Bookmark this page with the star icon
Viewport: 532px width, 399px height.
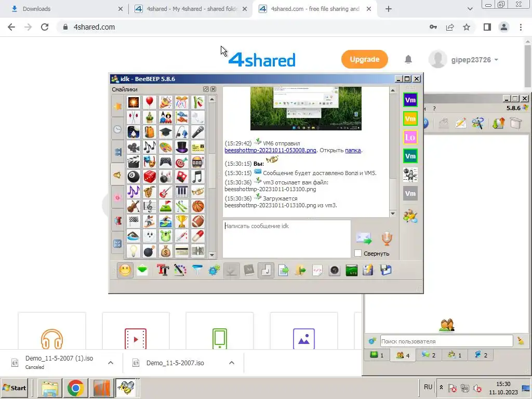point(467,27)
